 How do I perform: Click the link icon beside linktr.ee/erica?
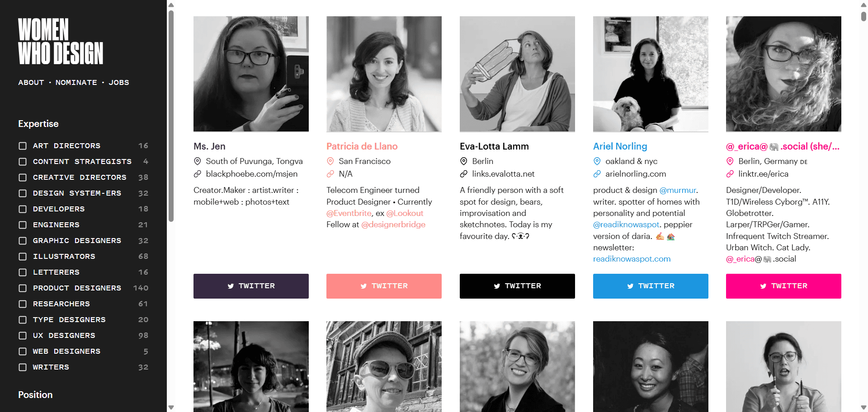(x=730, y=174)
